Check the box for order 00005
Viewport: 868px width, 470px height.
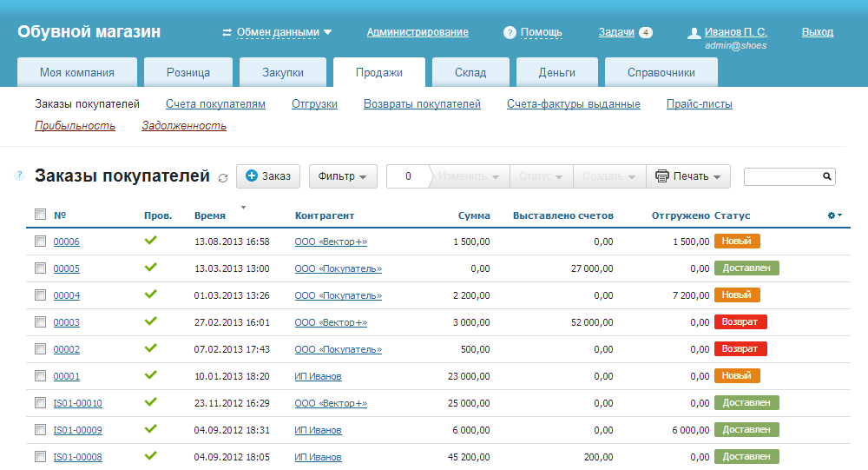tap(40, 268)
